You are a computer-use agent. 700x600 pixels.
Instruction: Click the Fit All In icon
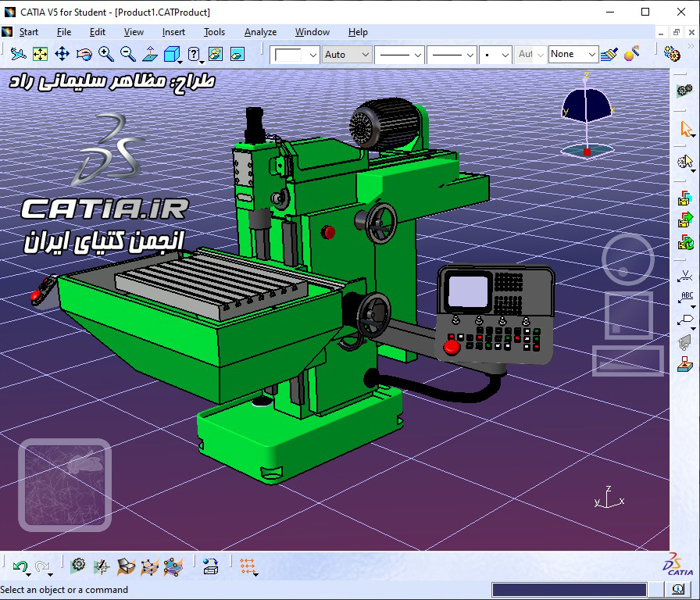(x=40, y=55)
